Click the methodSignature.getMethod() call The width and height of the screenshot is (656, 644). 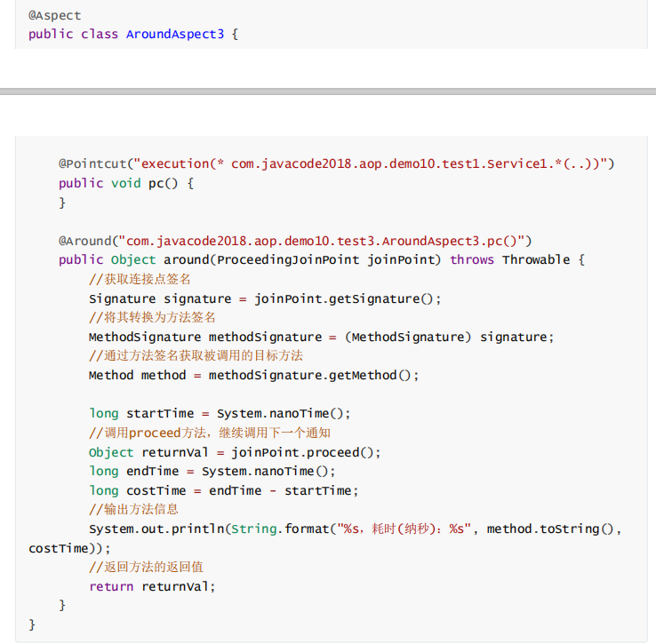coord(313,375)
